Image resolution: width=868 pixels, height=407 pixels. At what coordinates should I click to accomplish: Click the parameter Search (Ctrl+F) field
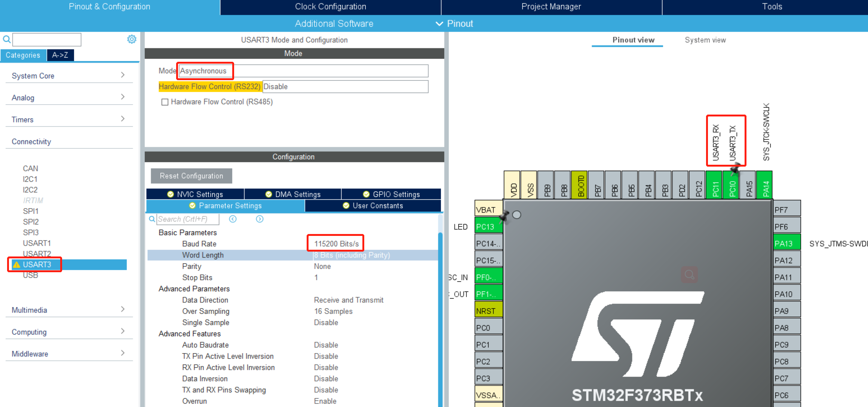[x=187, y=219]
